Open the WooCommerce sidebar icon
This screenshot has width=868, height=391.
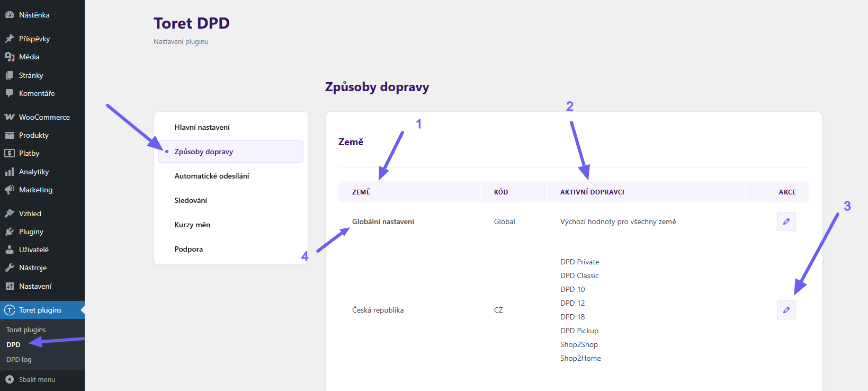coord(10,117)
